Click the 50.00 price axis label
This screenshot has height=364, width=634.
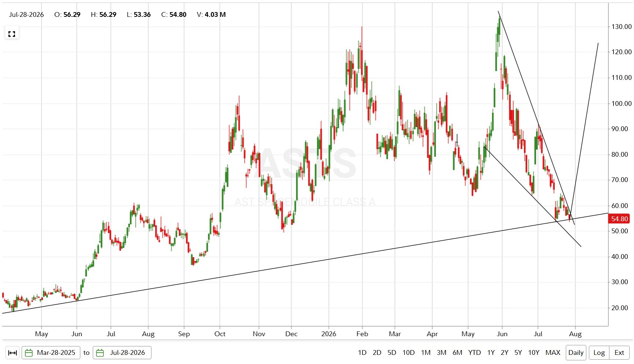[x=620, y=231]
